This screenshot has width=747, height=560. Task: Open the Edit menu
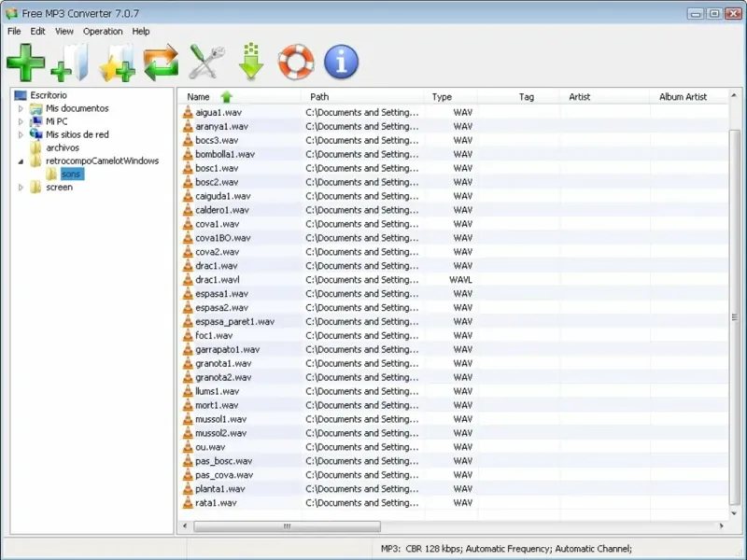[x=37, y=32]
